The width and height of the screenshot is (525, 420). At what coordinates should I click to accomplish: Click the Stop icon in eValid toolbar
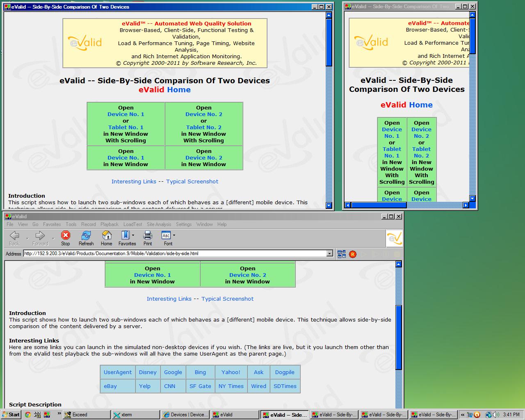tap(65, 235)
